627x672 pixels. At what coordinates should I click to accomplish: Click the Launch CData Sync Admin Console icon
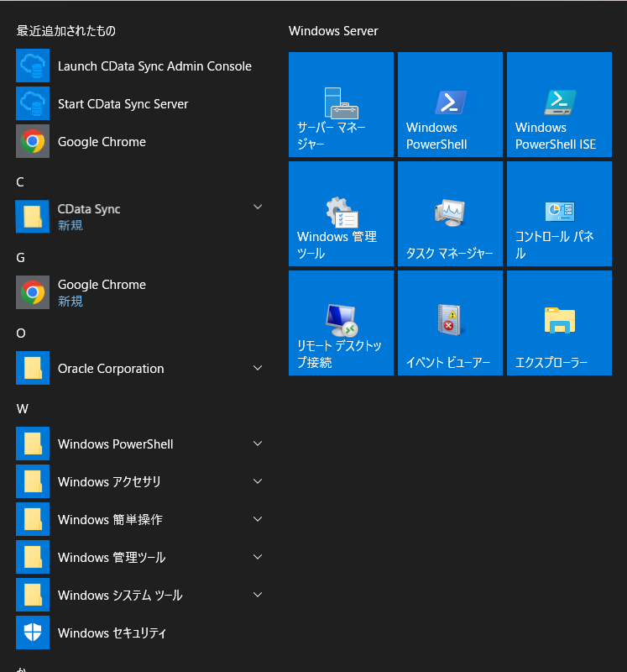[33, 66]
